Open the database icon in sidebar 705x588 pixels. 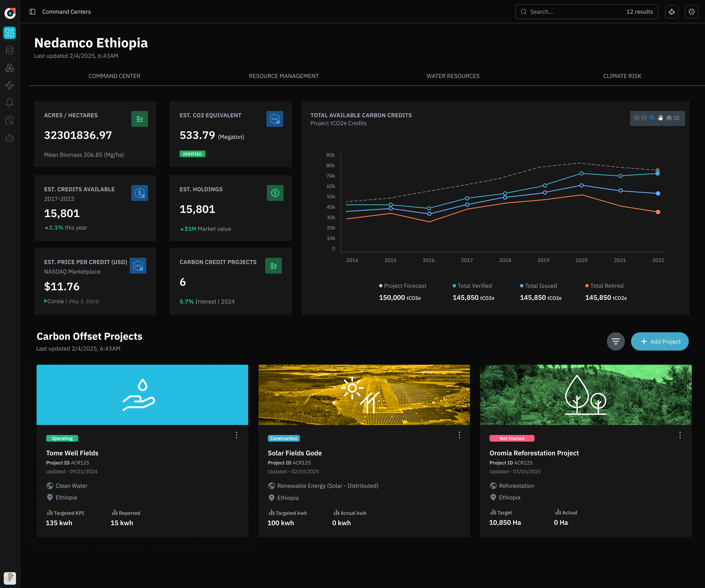pyautogui.click(x=10, y=50)
